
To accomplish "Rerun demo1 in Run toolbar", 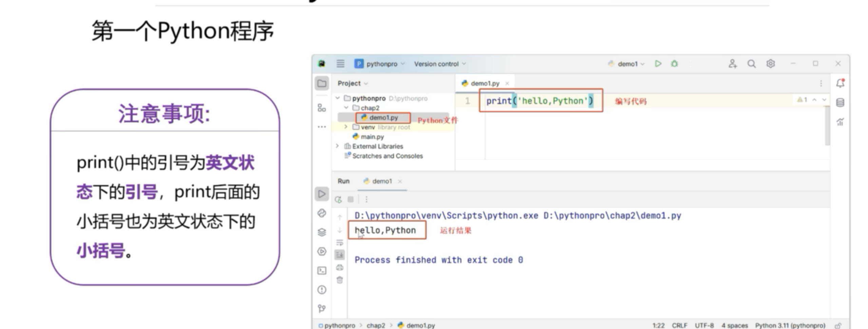I will pyautogui.click(x=338, y=199).
